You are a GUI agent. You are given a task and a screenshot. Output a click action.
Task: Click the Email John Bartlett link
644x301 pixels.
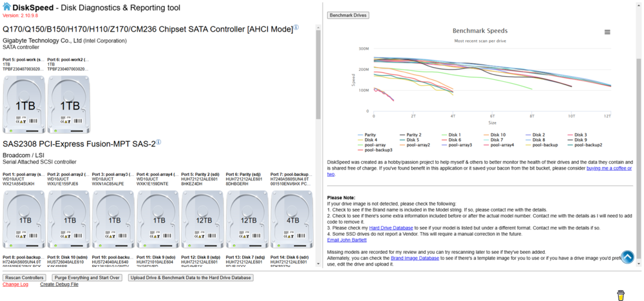point(346,240)
